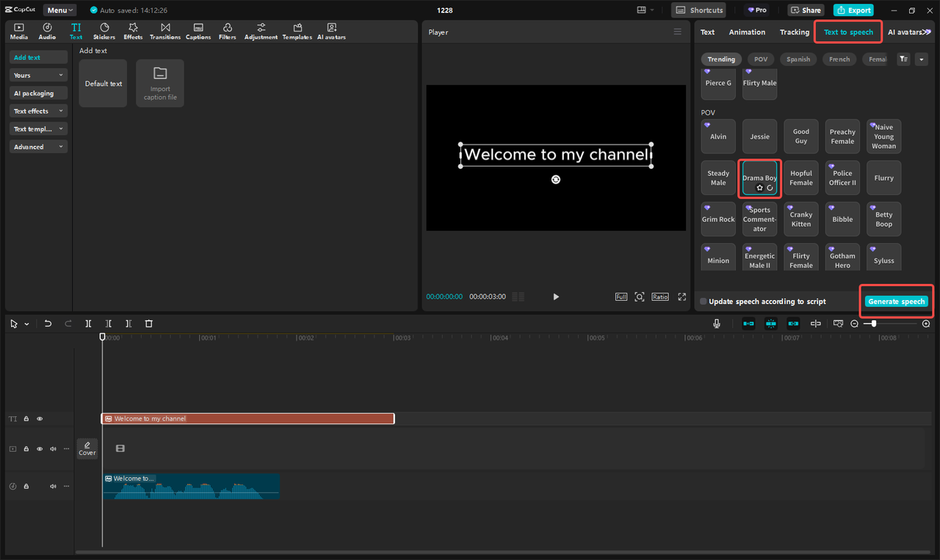Select the Filters tool icon

[x=228, y=31]
